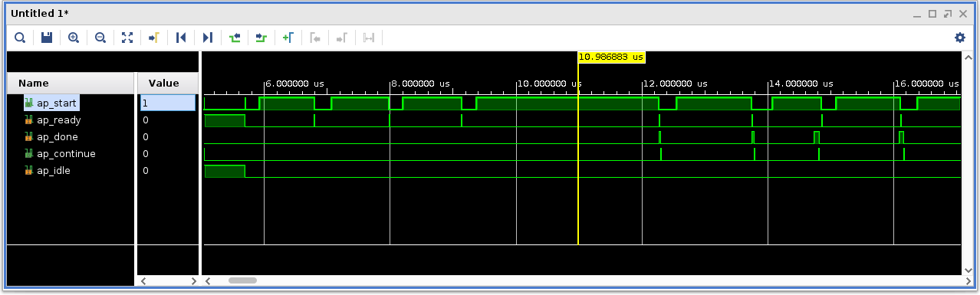The image size is (980, 295).
Task: Click the waveform scroll left arrow
Action: pyautogui.click(x=208, y=281)
